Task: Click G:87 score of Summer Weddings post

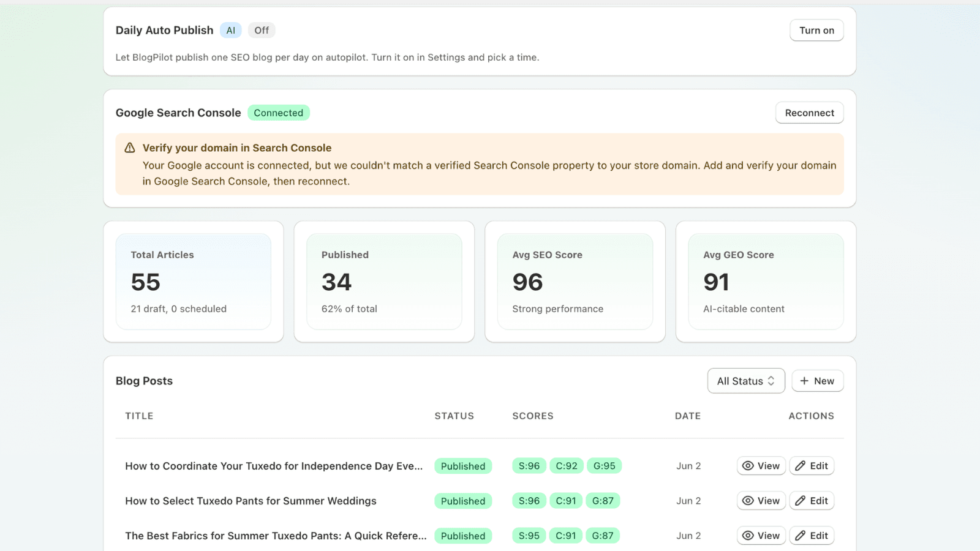Action: (603, 501)
